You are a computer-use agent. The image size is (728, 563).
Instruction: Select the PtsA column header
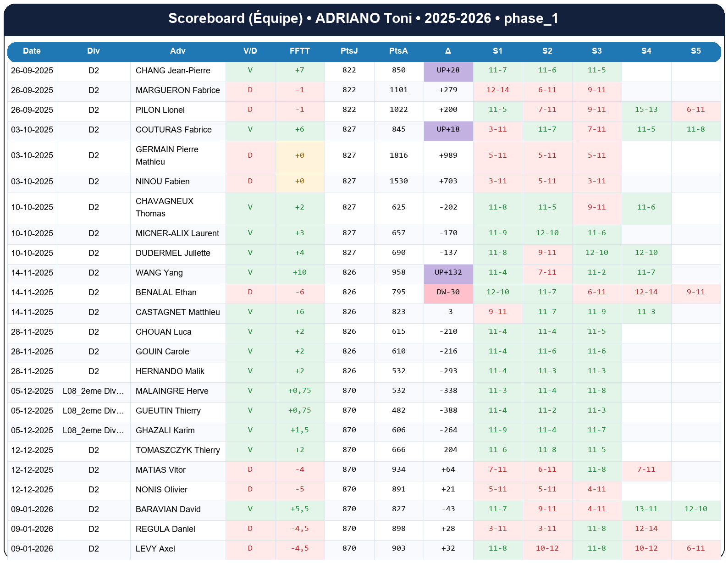pyautogui.click(x=398, y=51)
